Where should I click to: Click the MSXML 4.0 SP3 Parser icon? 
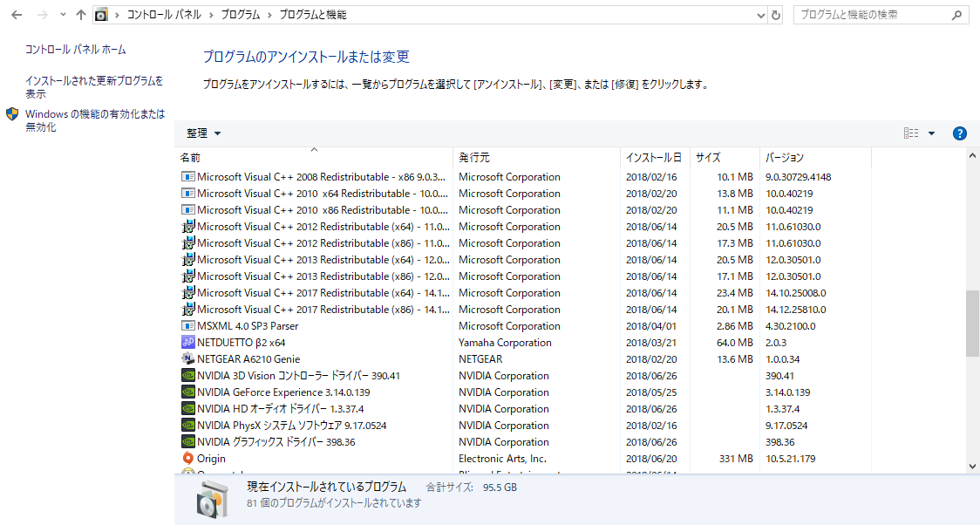(187, 326)
